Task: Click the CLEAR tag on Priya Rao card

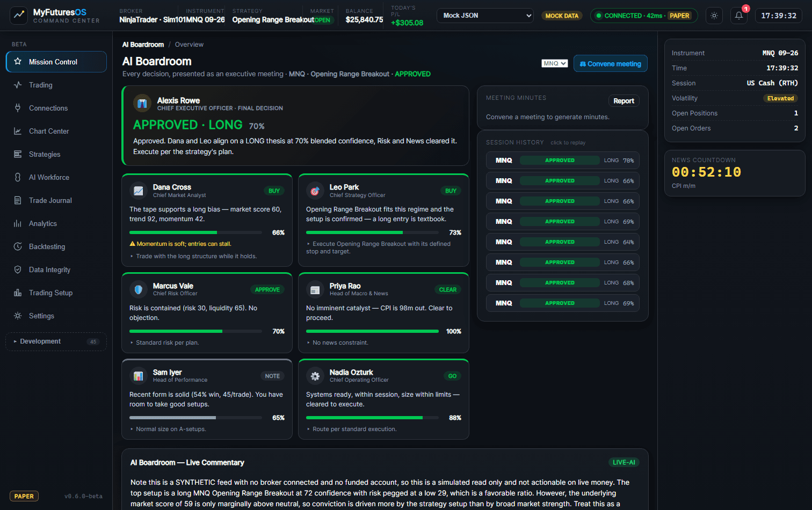Action: pos(447,289)
